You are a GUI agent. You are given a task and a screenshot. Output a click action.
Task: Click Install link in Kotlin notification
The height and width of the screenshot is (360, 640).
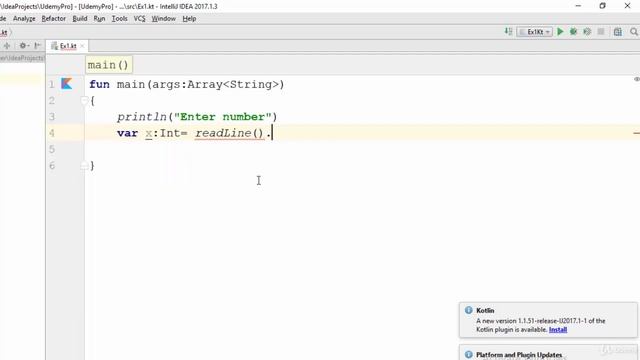click(x=558, y=329)
